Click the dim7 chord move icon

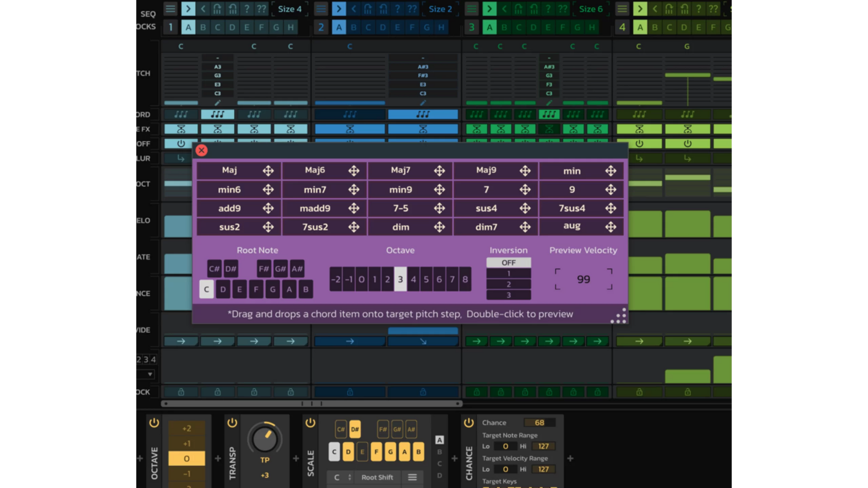525,227
